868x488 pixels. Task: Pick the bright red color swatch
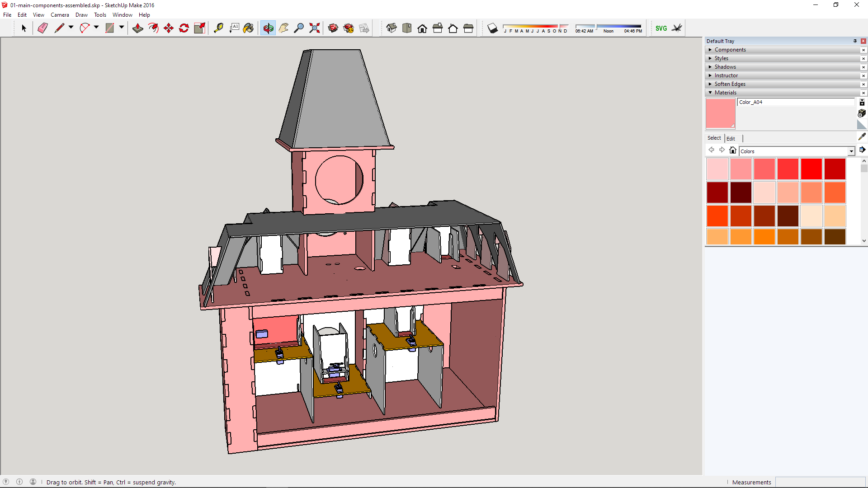click(x=811, y=169)
